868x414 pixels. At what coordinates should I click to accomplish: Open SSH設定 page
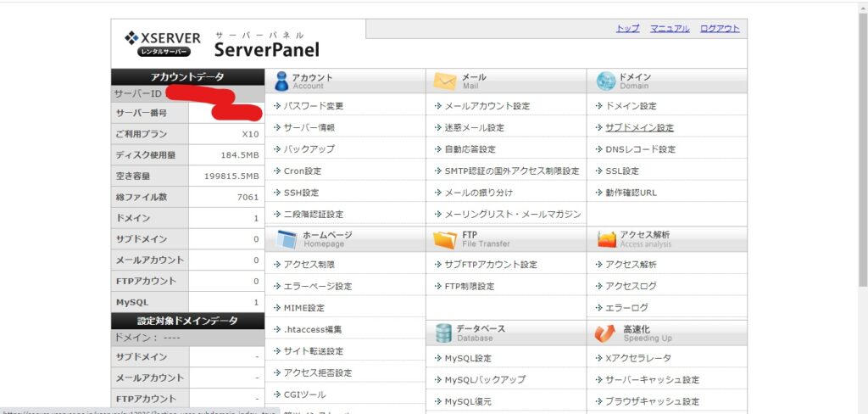301,193
